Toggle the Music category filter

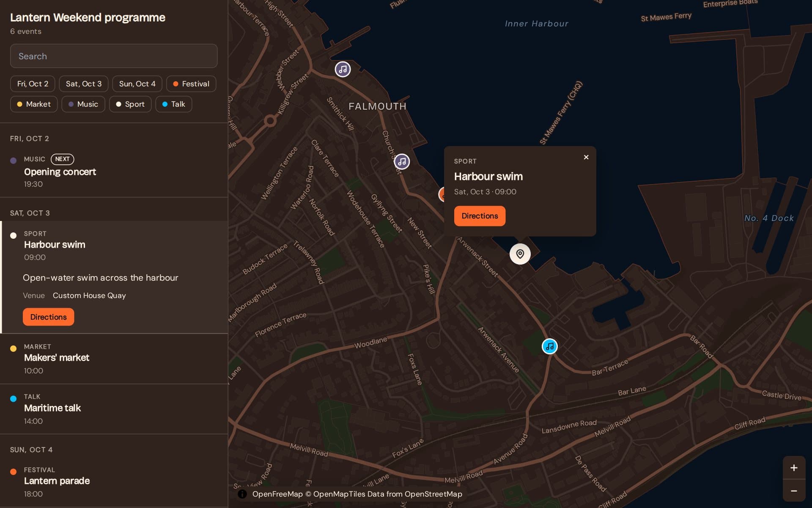[83, 104]
